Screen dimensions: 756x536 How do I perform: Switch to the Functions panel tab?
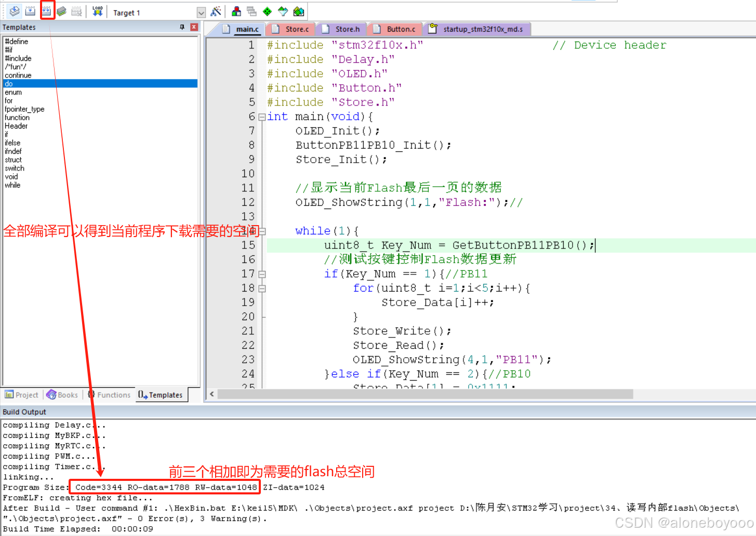109,395
